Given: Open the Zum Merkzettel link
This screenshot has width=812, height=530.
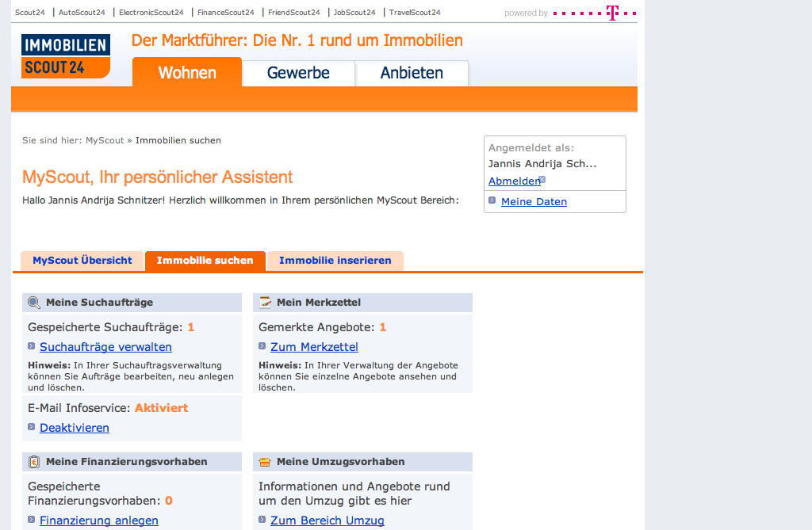Looking at the screenshot, I should (314, 347).
